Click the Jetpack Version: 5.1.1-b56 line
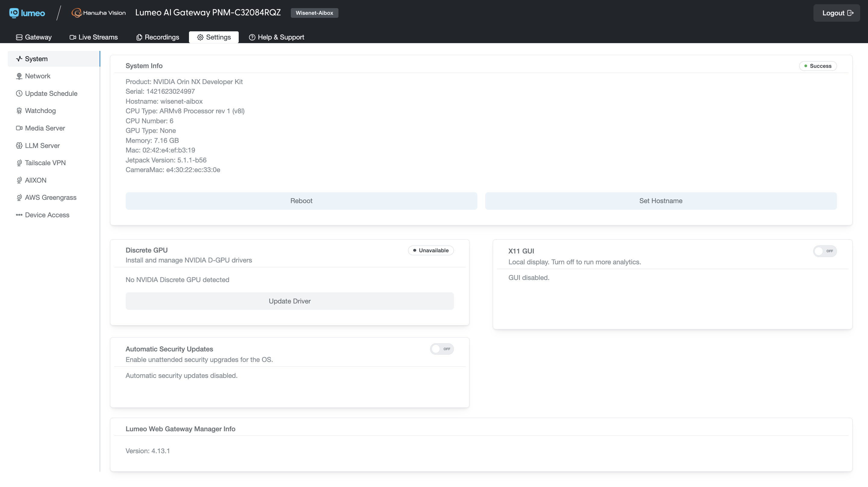868x487 pixels. tap(166, 160)
